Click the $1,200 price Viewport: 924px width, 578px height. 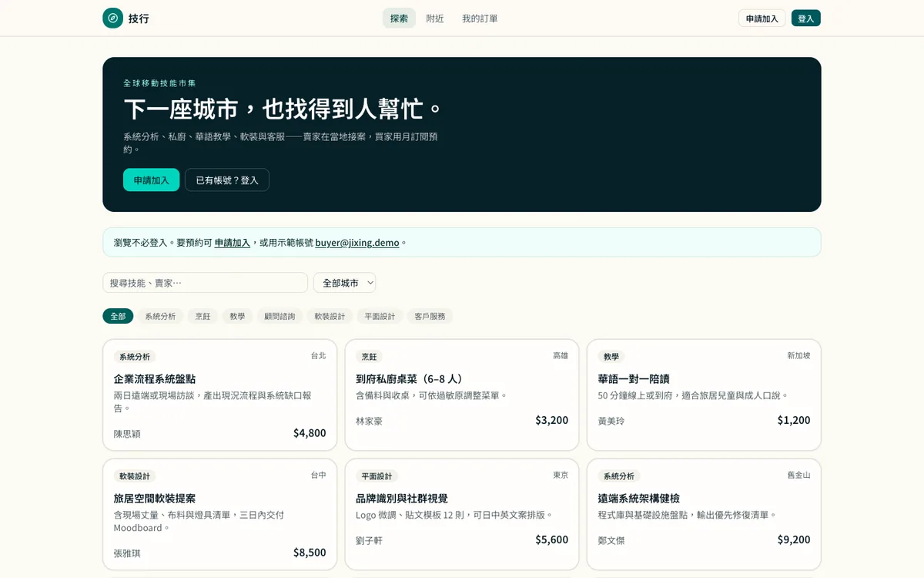tap(794, 420)
